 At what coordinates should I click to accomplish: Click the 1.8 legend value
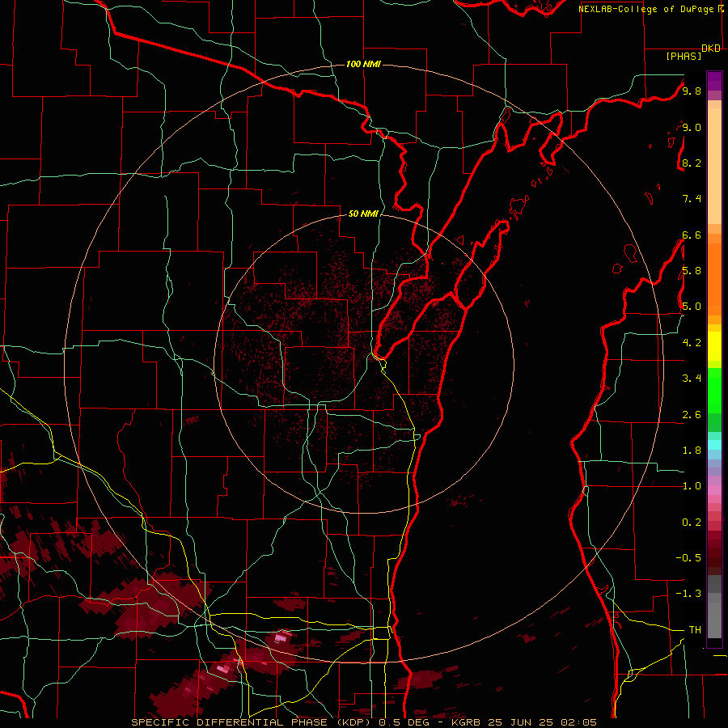692,451
